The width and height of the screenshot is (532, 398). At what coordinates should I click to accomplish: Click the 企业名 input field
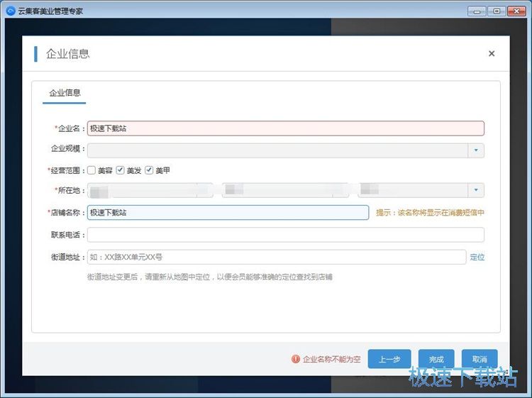point(285,128)
